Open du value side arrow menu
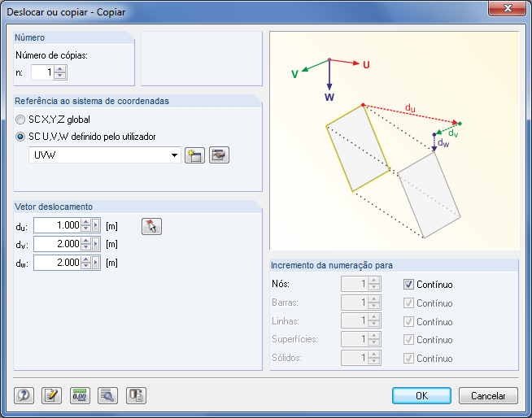Screen dimensions: 532x418 [96, 225]
